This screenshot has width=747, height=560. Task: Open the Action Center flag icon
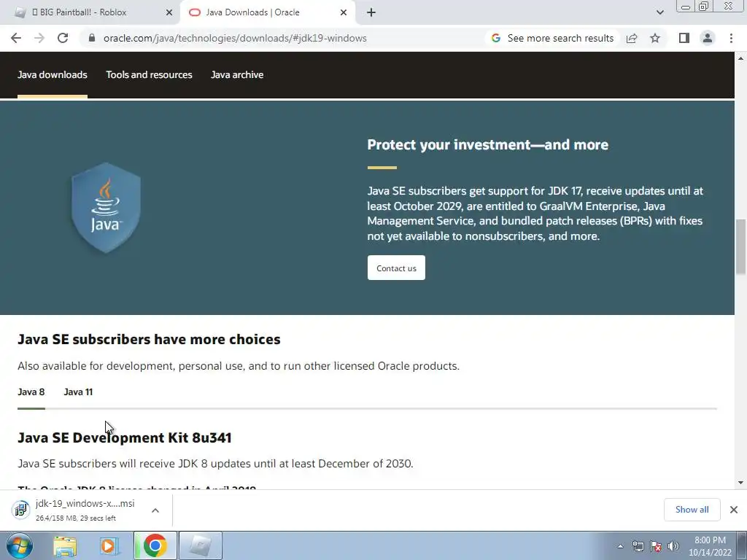pos(656,546)
